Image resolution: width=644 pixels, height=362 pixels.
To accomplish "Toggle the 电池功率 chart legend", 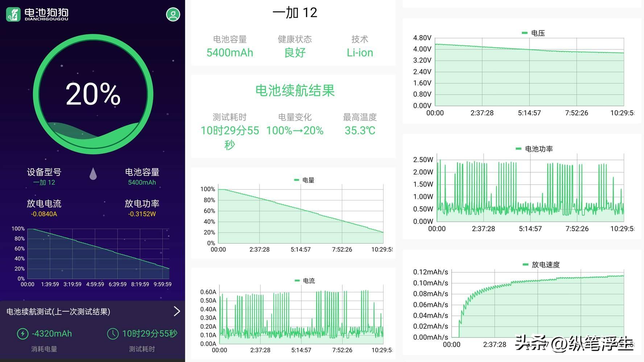I will click(x=534, y=149).
